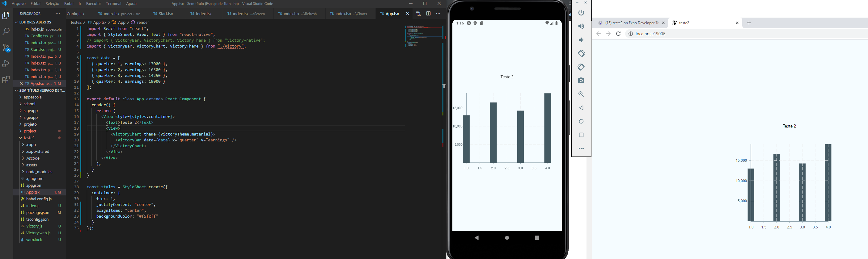Click emulator toolbar overview square
Viewport: 868px width, 259px height.
pyautogui.click(x=581, y=135)
